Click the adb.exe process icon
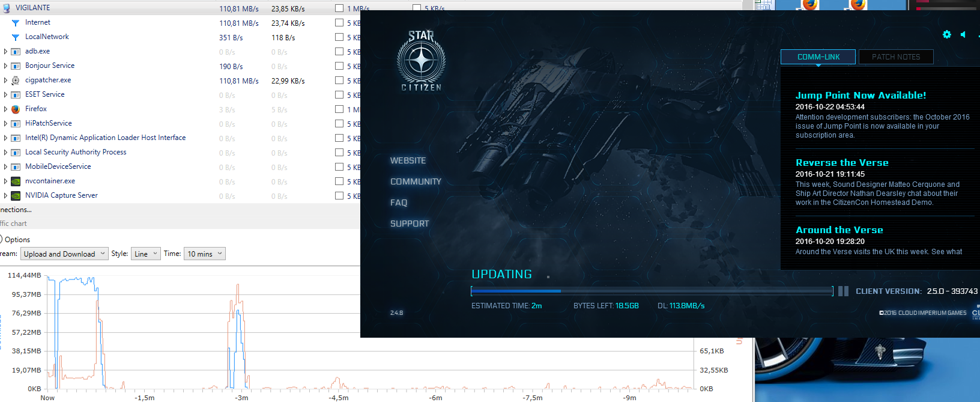The image size is (980, 402). pyautogui.click(x=16, y=52)
